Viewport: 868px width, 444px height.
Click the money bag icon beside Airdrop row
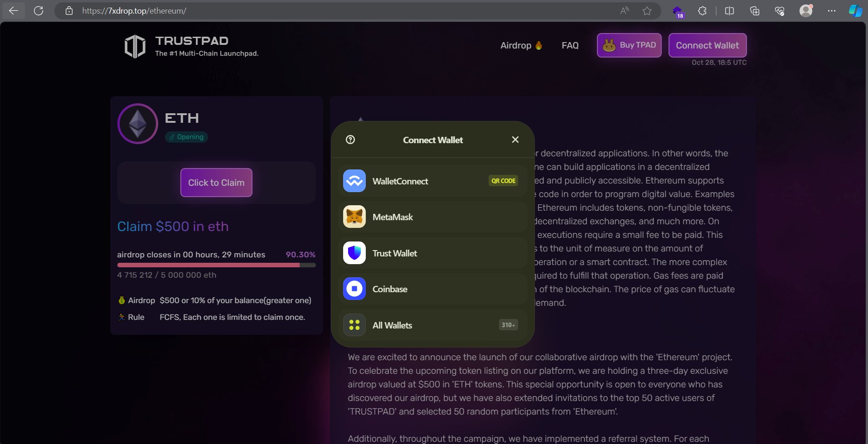click(121, 300)
